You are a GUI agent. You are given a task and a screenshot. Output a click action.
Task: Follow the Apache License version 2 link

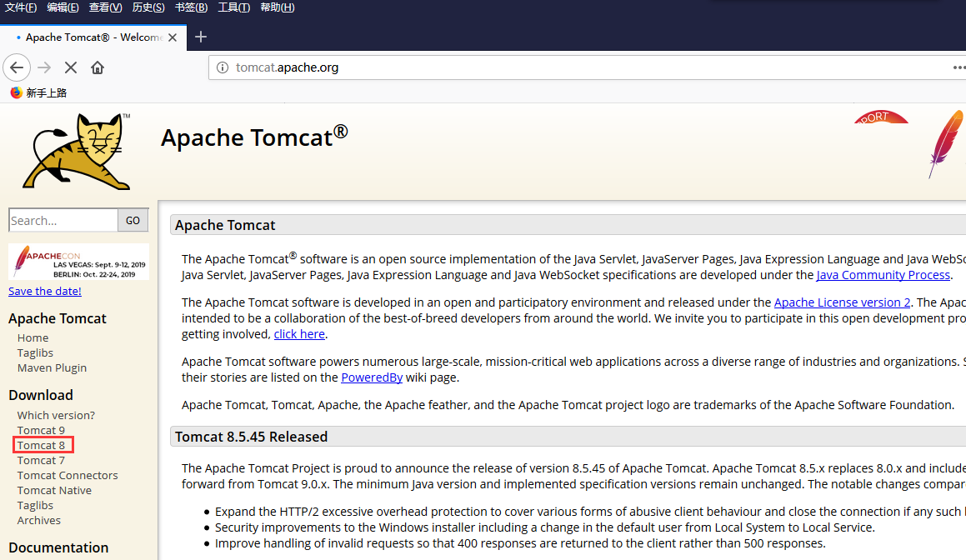[x=842, y=302]
